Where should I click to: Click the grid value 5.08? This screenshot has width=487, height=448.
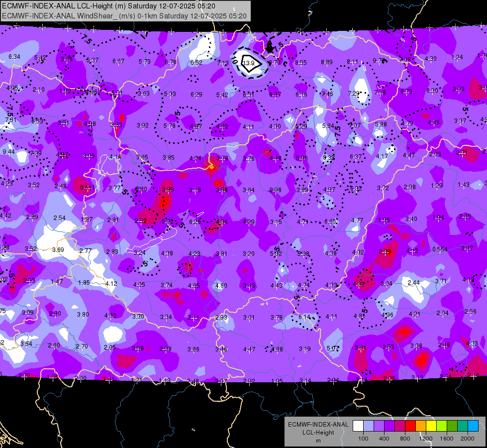coord(303,254)
